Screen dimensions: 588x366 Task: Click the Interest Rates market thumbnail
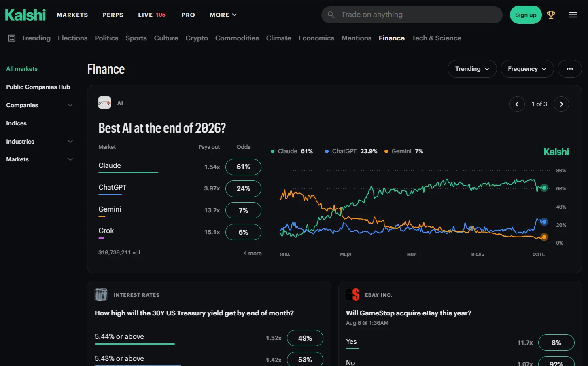101,295
